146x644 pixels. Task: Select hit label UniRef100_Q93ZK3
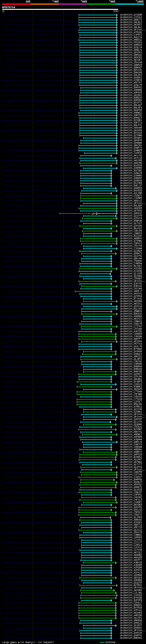(x=131, y=52)
